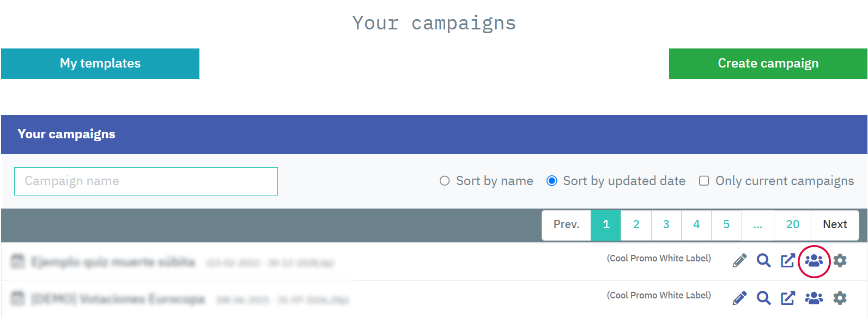Click the pencil edit icon in first campaign row
The image size is (868, 318).
tap(739, 261)
